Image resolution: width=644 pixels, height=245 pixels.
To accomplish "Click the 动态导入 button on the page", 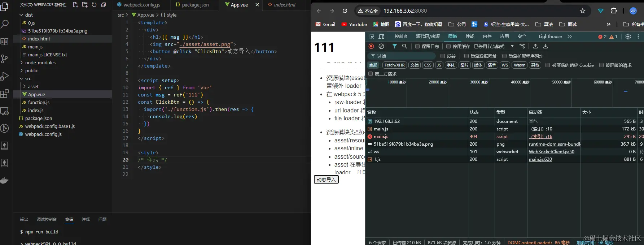I will pos(326,180).
